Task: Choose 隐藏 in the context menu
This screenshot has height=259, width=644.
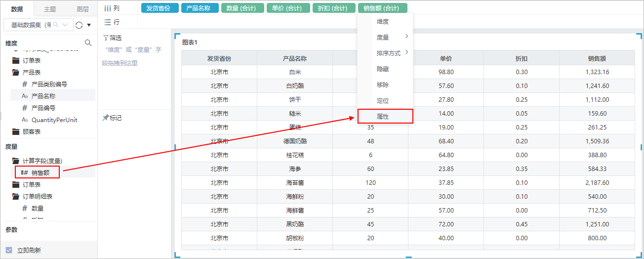Action: click(x=385, y=69)
